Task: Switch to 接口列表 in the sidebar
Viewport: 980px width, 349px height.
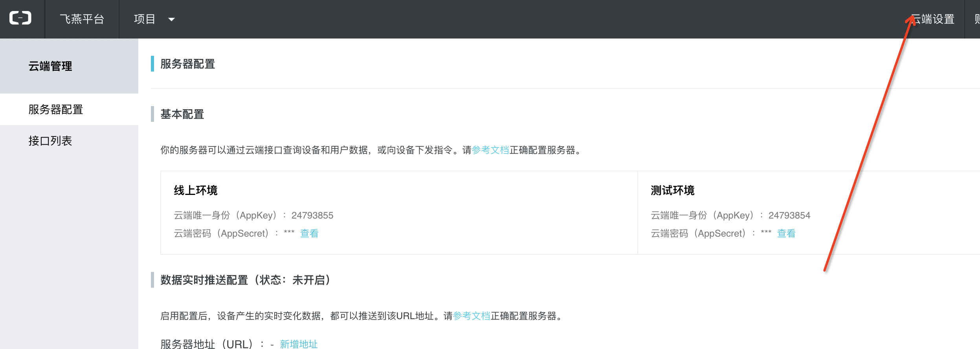Action: 50,141
